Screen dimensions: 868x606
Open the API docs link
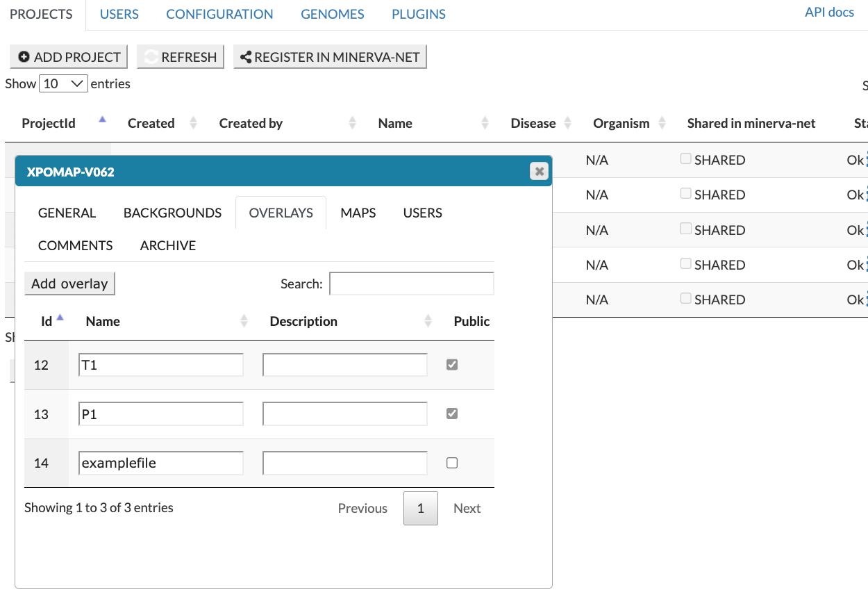point(829,13)
